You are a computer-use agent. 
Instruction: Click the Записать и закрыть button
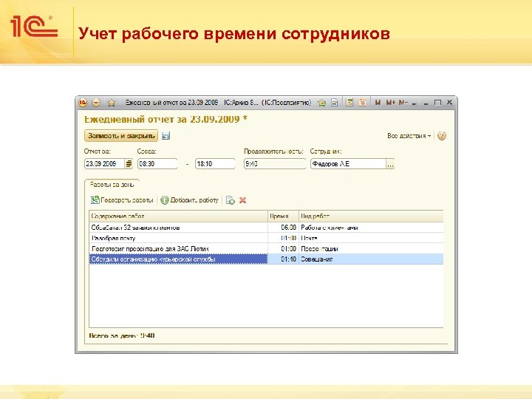[121, 136]
